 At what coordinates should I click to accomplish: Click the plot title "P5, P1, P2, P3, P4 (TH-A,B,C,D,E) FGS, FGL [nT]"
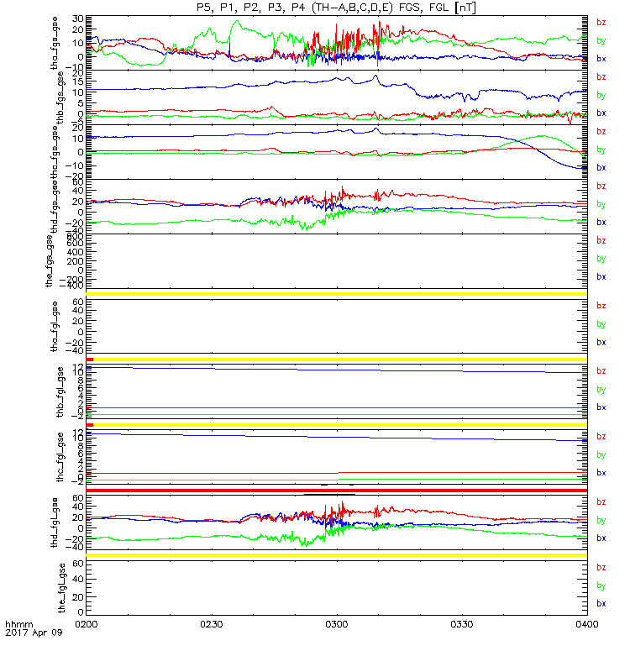[x=336, y=8]
